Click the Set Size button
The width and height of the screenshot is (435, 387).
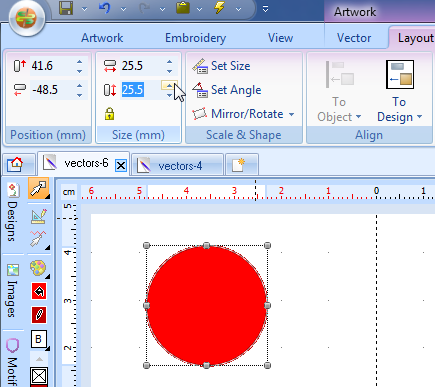click(x=221, y=66)
